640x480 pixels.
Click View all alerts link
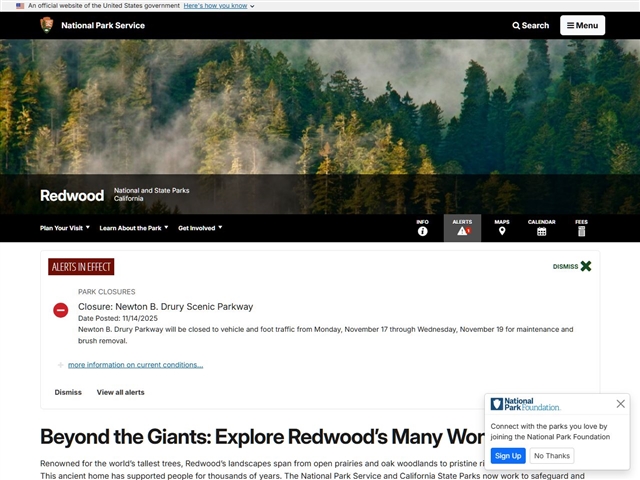pyautogui.click(x=120, y=392)
